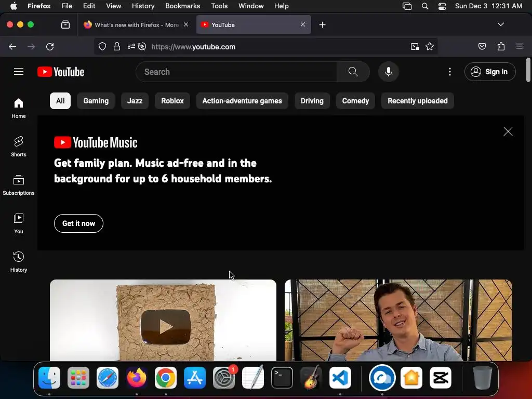Open the File menu
Image resolution: width=532 pixels, height=399 pixels.
point(67,6)
